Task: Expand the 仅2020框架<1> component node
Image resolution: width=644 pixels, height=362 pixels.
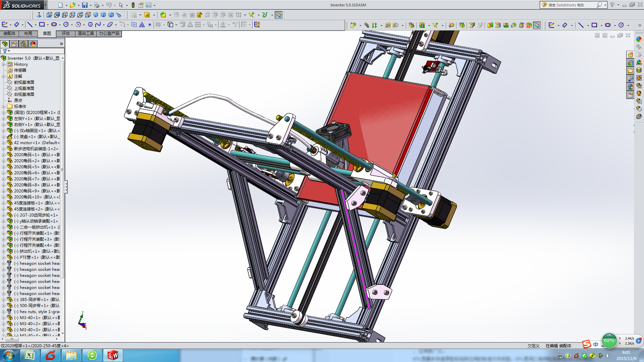Action: 3,113
